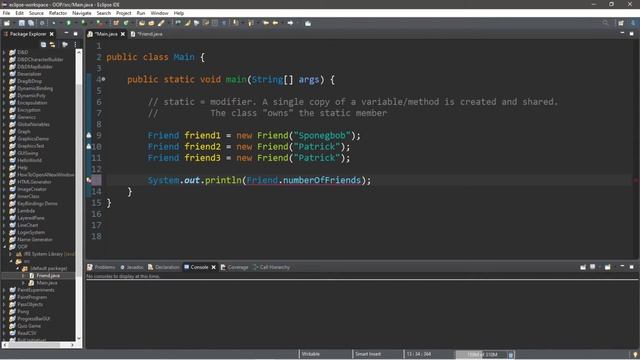Click the Collapse All icon in Package Explorer
Image resolution: width=640 pixels, height=360 pixels.
pyautogui.click(x=43, y=44)
